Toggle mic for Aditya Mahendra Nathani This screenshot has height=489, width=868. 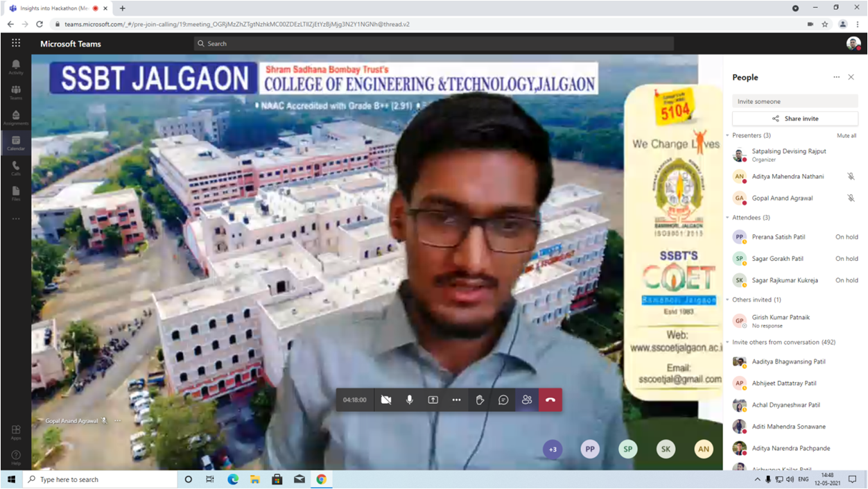coord(851,176)
